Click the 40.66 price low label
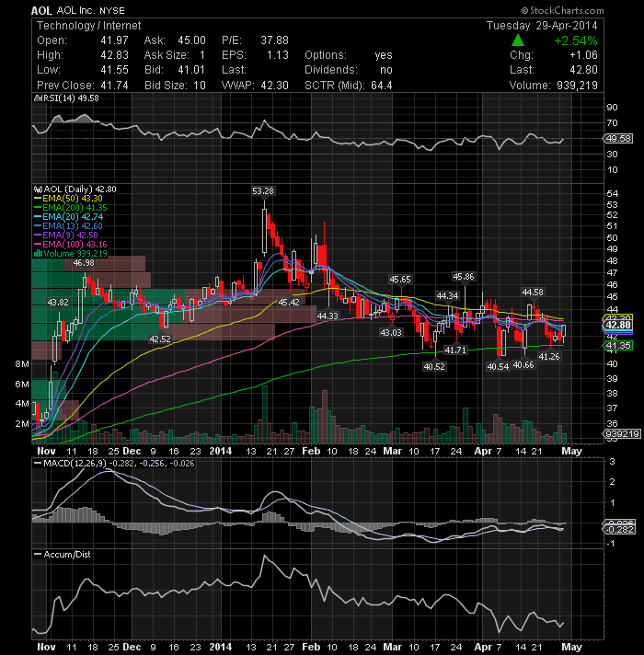 523,364
